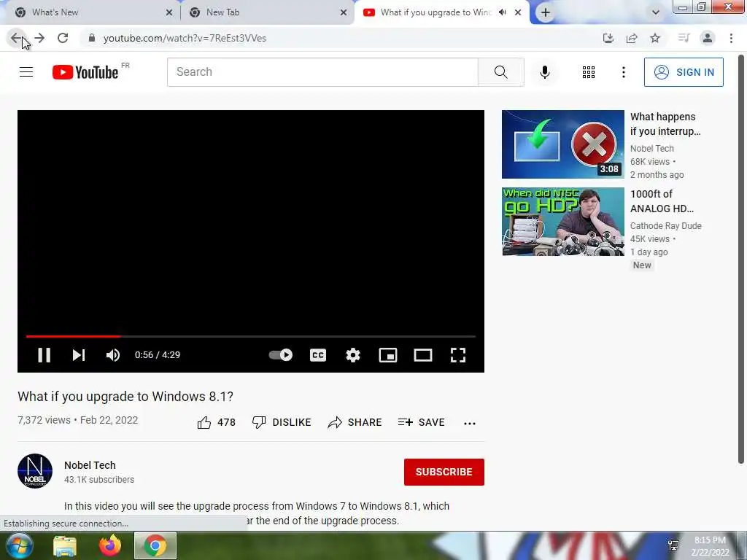Open a new browser tab with plus
Viewport: 747px width, 560px height.
tap(546, 12)
